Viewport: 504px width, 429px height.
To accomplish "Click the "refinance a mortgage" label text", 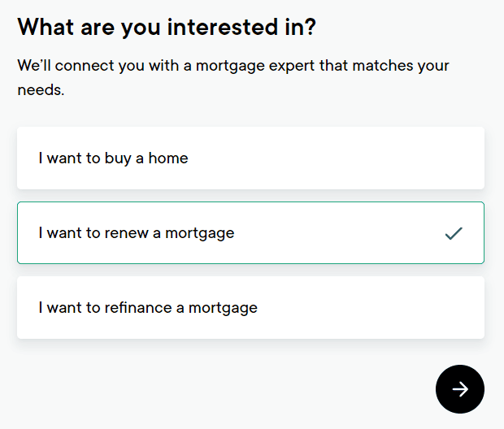I will click(x=148, y=308).
